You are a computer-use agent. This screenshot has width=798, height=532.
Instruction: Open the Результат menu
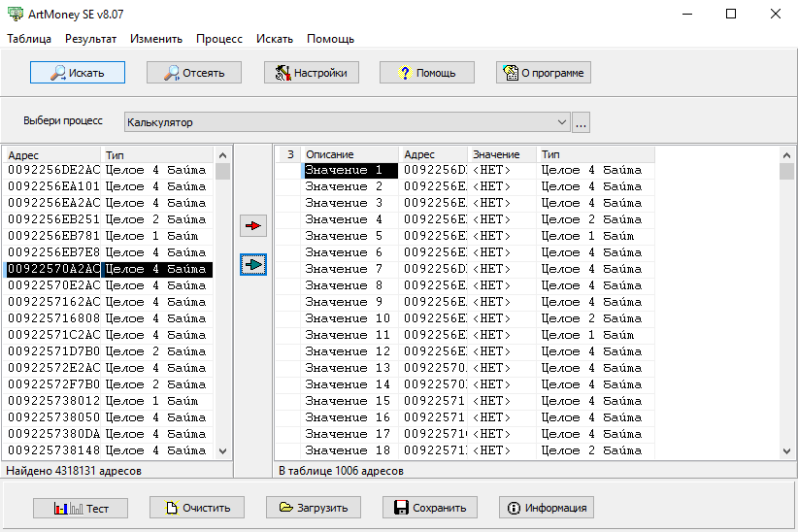click(90, 39)
